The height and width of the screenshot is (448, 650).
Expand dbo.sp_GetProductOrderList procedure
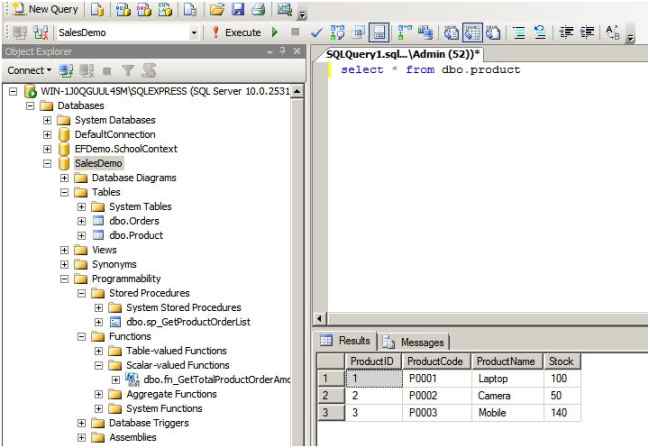click(x=99, y=322)
